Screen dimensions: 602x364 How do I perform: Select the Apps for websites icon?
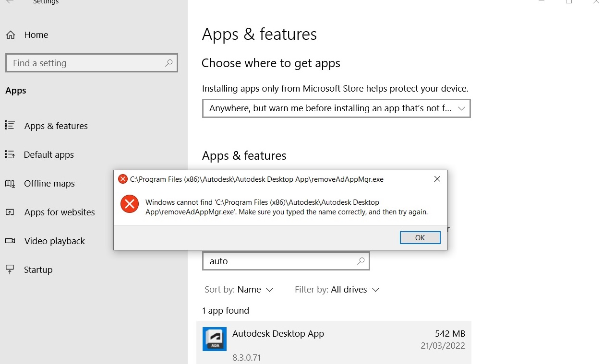pos(11,212)
